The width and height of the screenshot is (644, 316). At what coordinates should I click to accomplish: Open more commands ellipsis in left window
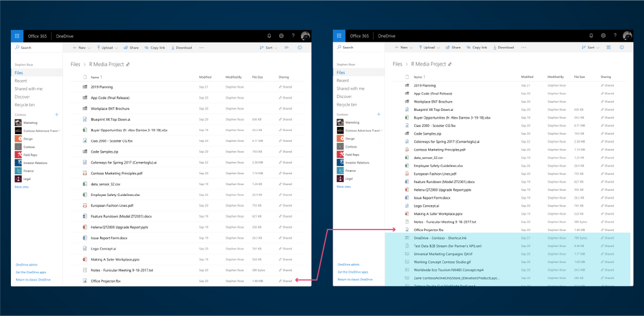[x=202, y=48]
